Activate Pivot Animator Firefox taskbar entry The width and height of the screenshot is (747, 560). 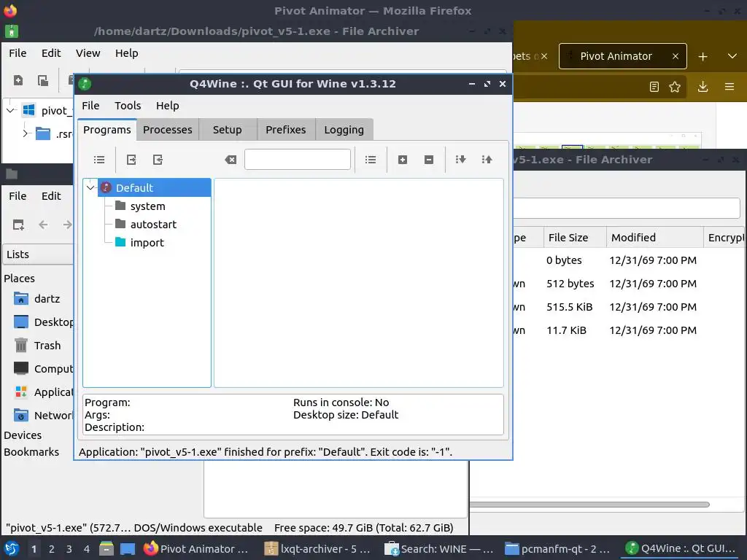[196, 548]
